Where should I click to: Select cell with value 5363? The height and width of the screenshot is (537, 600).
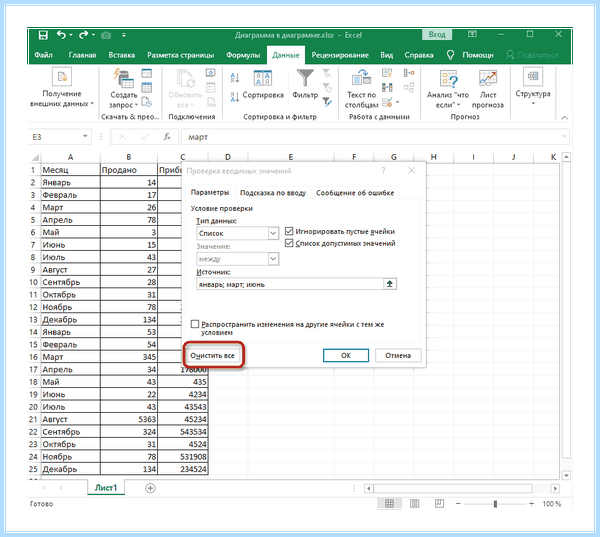(129, 419)
